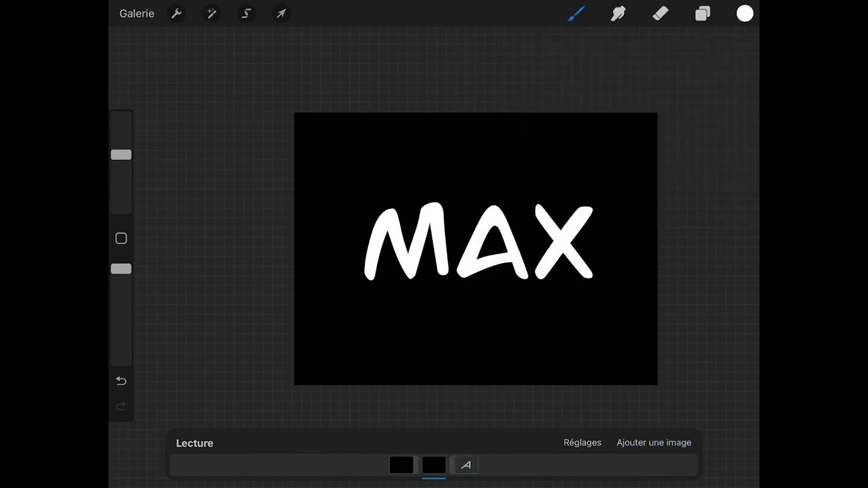The image size is (868, 488).
Task: Start animation playback with Lecture
Action: click(195, 443)
